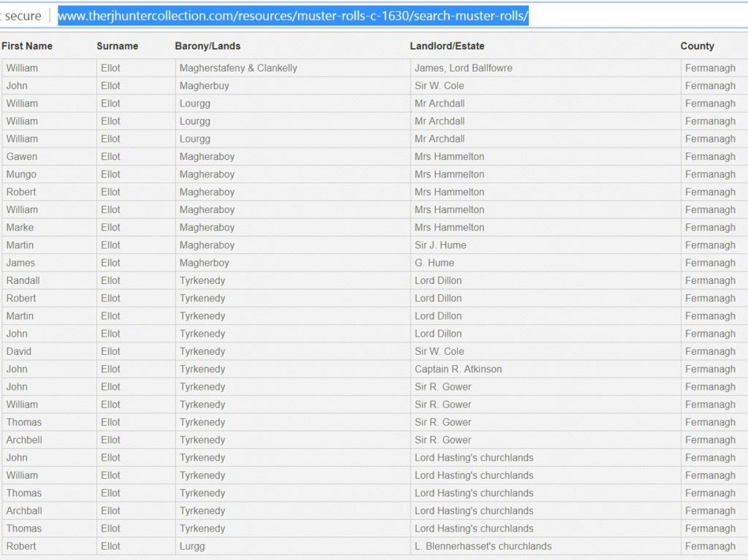Select 'John' in the Captain R. Atkinson row

(x=17, y=369)
